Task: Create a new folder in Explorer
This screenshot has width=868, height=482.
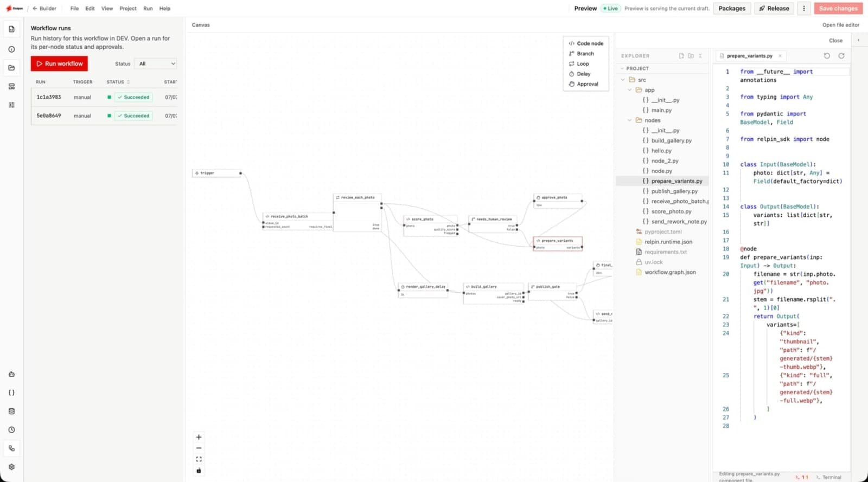Action: 691,56
